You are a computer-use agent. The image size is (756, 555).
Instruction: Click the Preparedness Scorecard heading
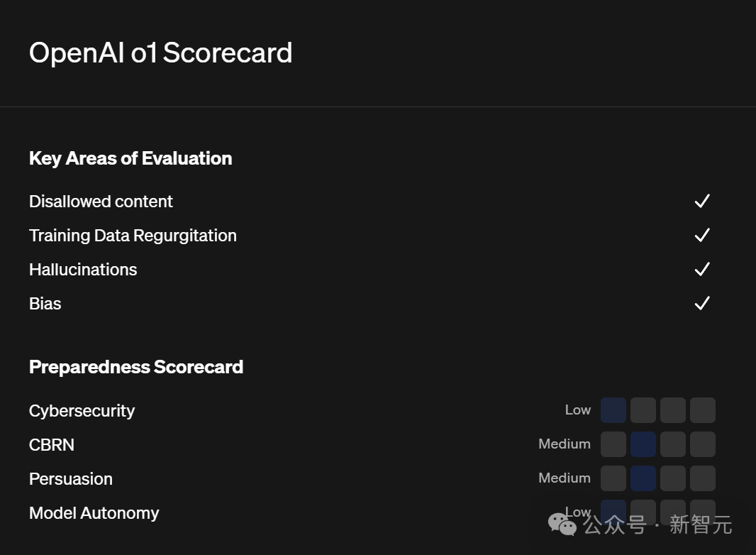coord(136,367)
